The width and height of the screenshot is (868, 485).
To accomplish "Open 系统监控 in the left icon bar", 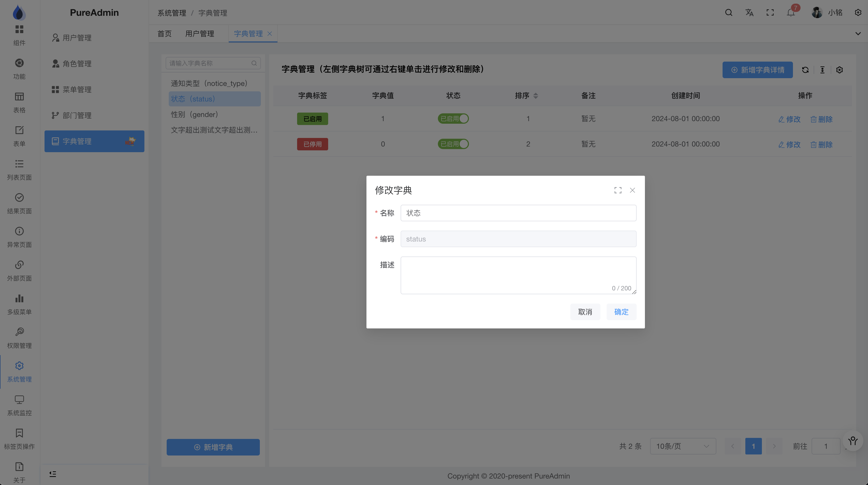I will pos(19,405).
